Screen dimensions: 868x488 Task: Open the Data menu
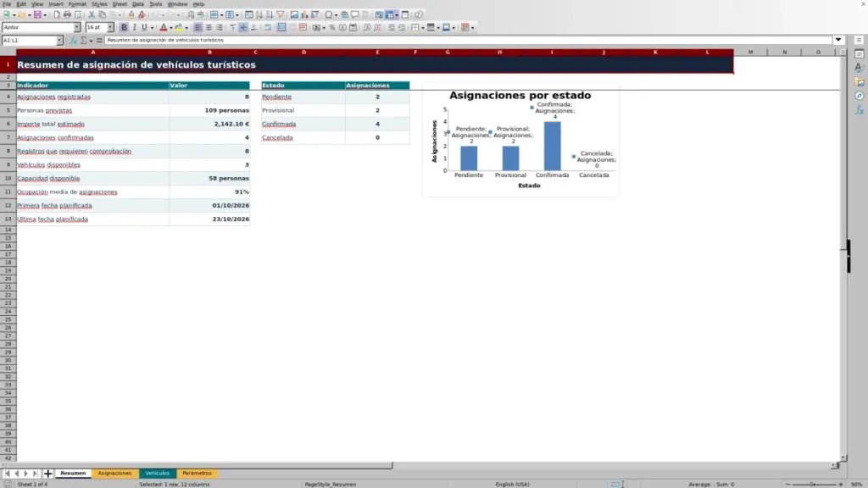(x=138, y=4)
